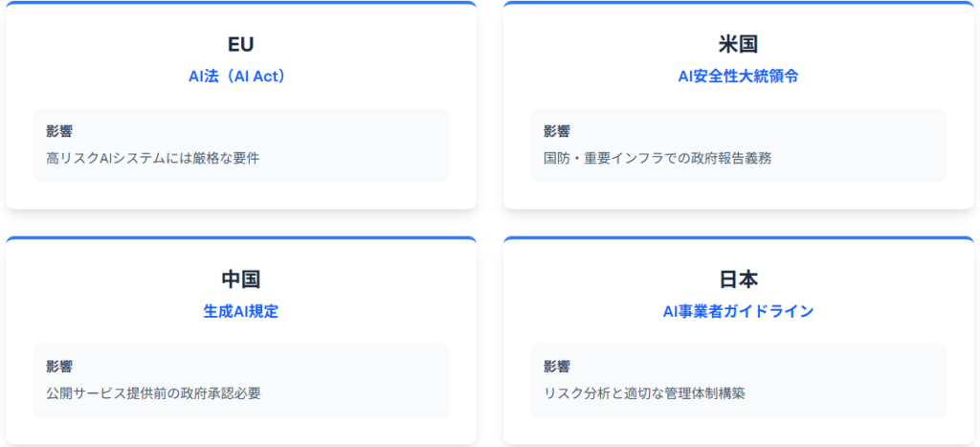Click the blue top border of the 中国 card
The image size is (980, 447).
point(241,237)
